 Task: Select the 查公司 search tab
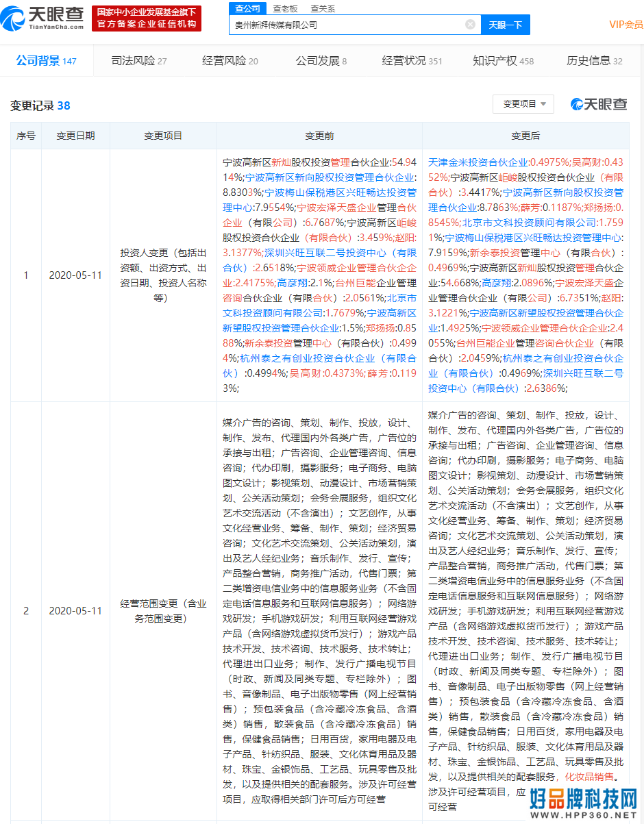click(247, 8)
